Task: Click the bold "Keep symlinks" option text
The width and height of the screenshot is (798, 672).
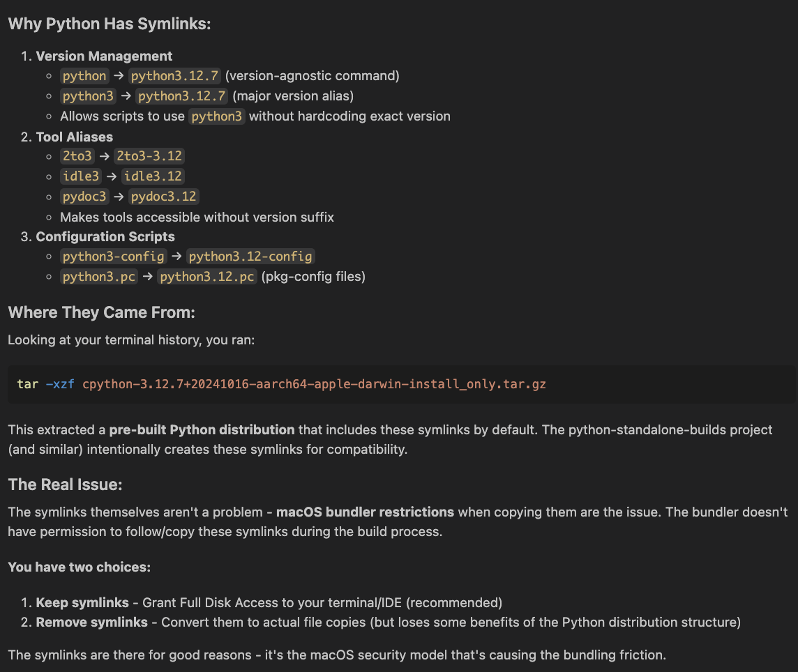Action: click(82, 602)
